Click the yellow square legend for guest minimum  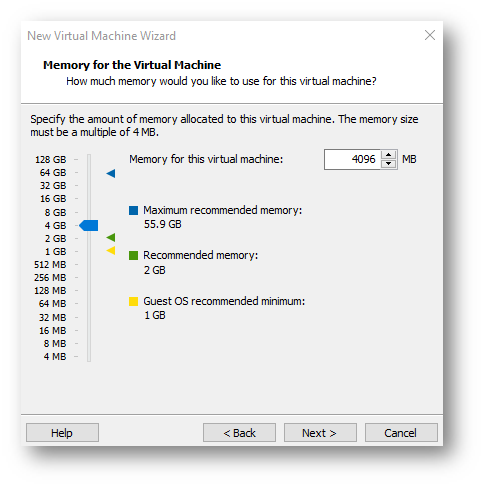click(x=133, y=301)
